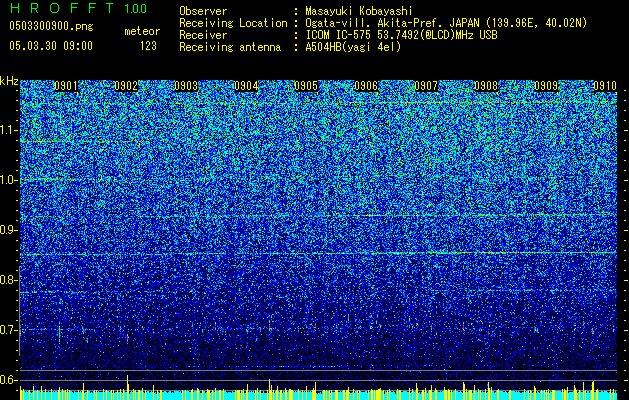The width and height of the screenshot is (629, 400).
Task: Click the 0907 time marker
Action: [x=426, y=86]
